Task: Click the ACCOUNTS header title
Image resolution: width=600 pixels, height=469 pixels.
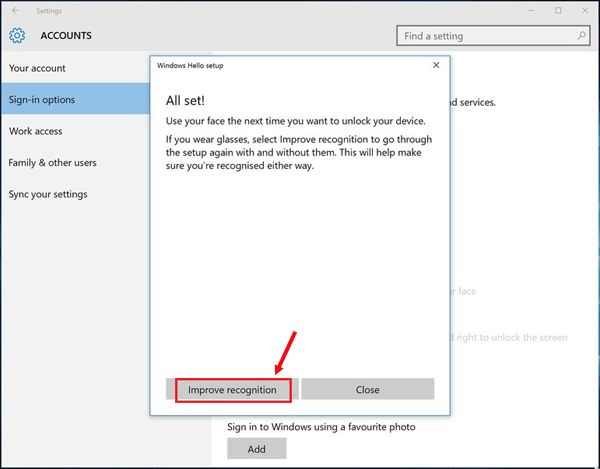Action: (x=66, y=36)
